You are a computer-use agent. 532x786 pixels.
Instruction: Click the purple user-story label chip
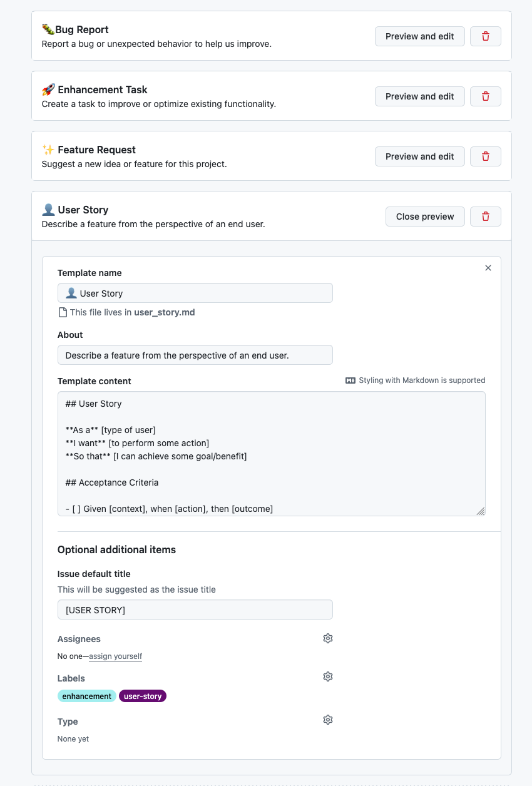pyautogui.click(x=143, y=696)
